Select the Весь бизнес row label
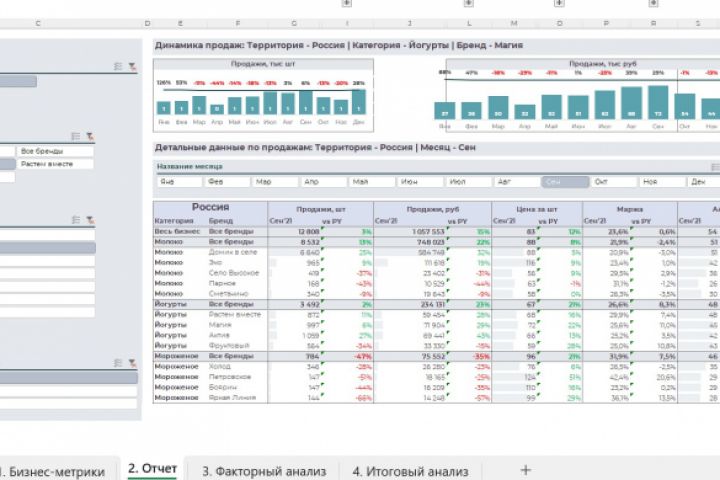This screenshot has width=720, height=480. (177, 232)
